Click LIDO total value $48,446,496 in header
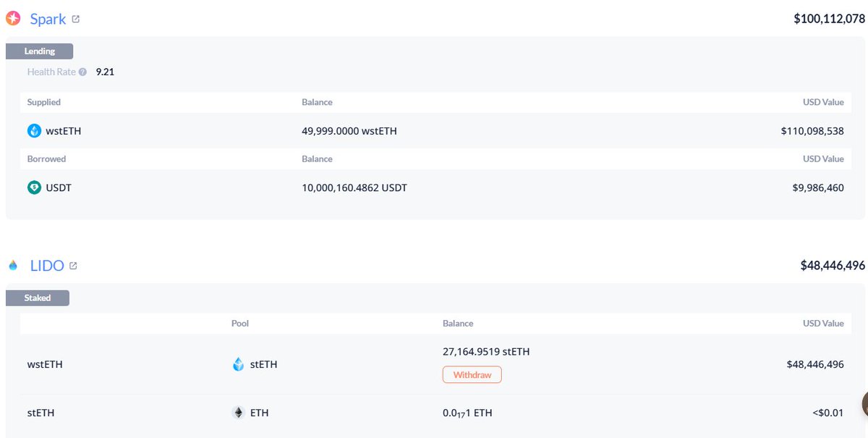This screenshot has width=868, height=438. [833, 266]
